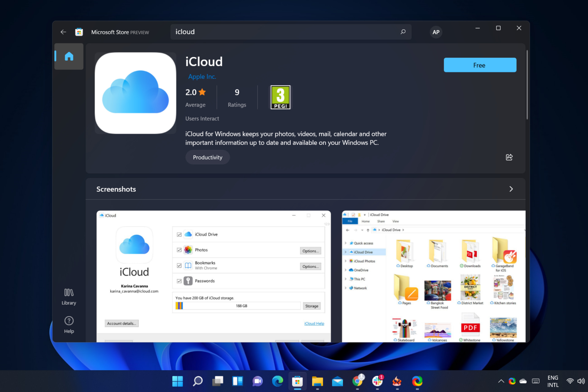Click the Free button to install iCloud
The width and height of the screenshot is (588, 392).
pyautogui.click(x=480, y=65)
